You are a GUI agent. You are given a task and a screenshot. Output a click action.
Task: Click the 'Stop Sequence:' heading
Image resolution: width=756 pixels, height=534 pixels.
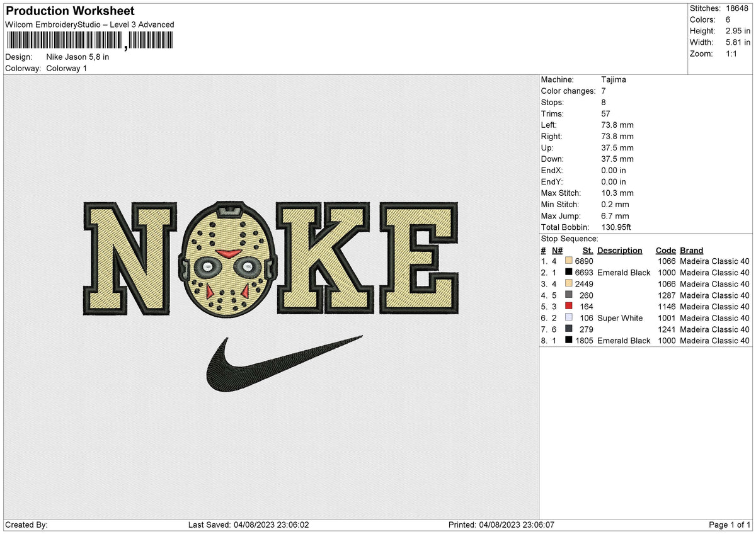tap(570, 239)
